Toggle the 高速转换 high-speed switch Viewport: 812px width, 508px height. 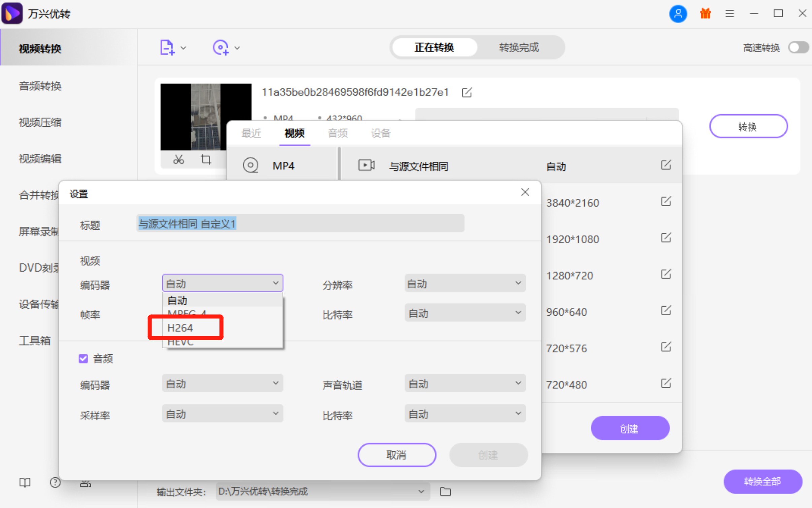click(798, 47)
